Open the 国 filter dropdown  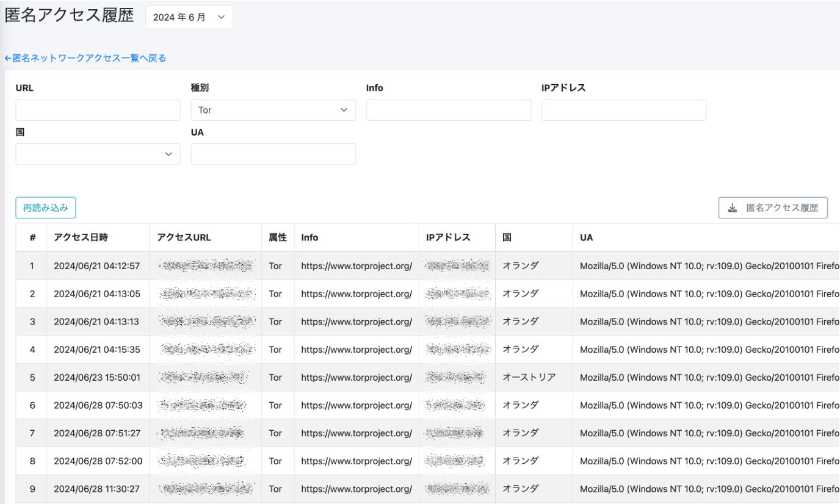coord(98,154)
